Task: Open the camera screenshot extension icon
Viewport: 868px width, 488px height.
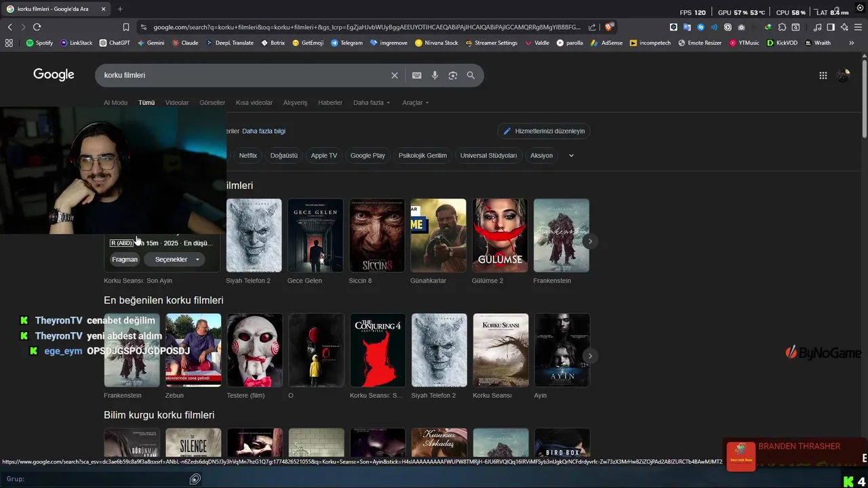Action: [741, 27]
